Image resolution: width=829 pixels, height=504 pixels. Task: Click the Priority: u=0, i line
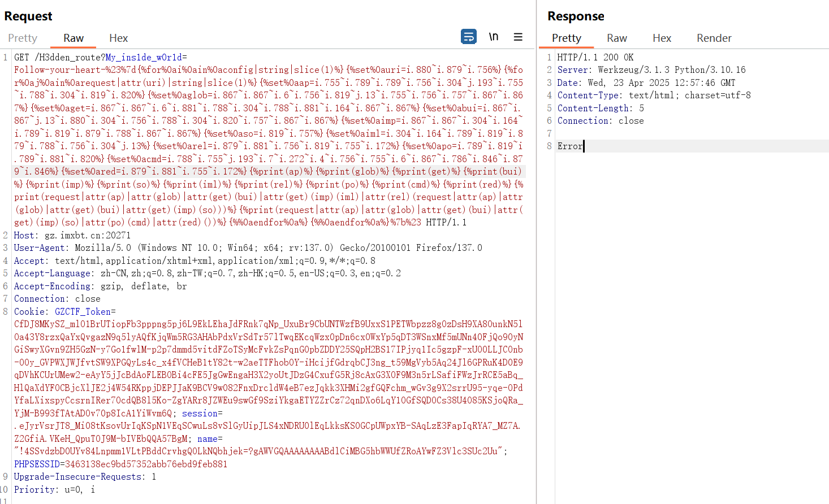click(54, 489)
